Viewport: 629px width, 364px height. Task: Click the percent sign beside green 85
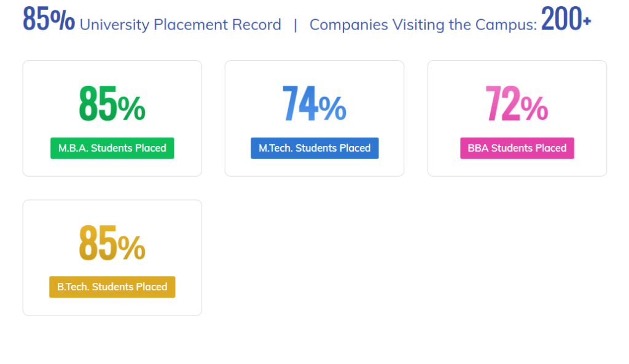coord(131,108)
